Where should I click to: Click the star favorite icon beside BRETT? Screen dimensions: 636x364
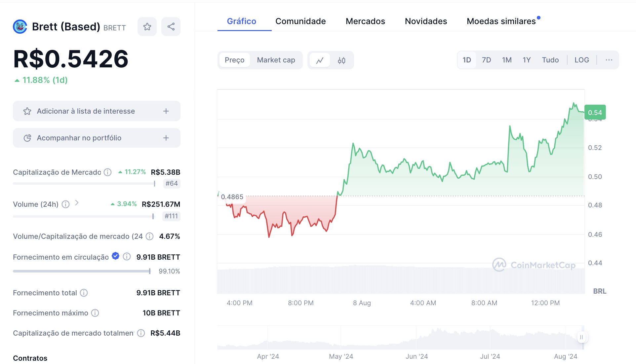coord(147,27)
